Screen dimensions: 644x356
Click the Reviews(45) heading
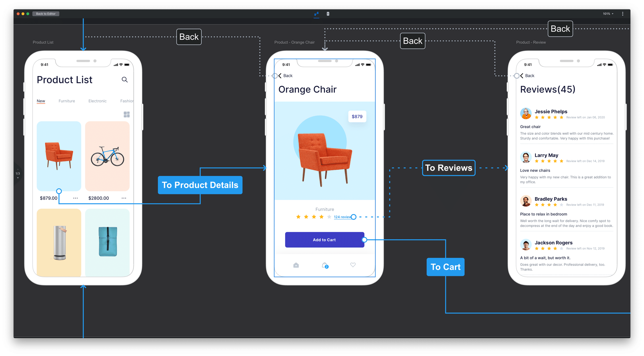pos(548,89)
